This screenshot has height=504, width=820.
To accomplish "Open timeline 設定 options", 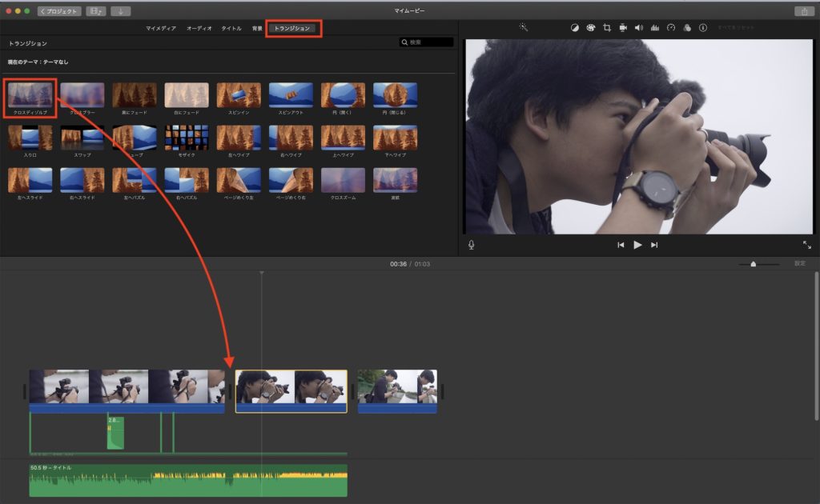I will pos(799,263).
